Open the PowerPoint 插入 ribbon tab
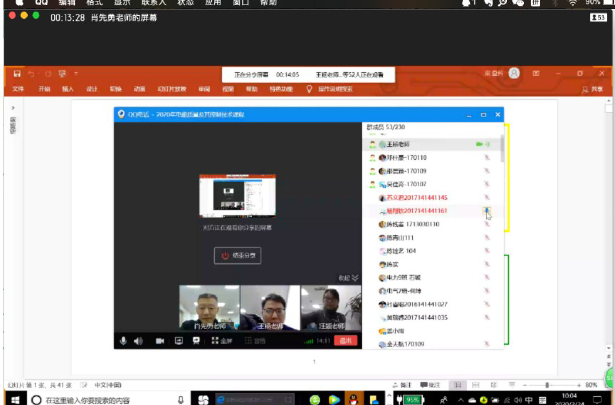615x405 pixels. pyautogui.click(x=68, y=89)
